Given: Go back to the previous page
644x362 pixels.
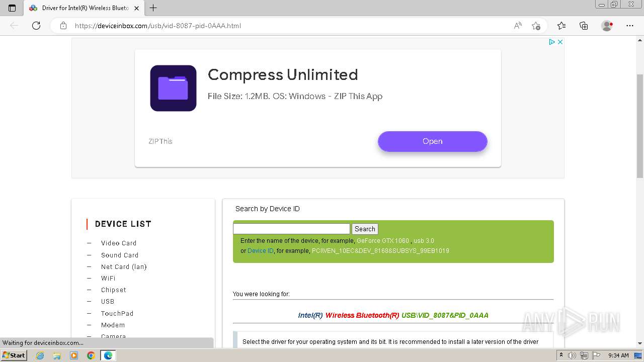Looking at the screenshot, I should (14, 26).
